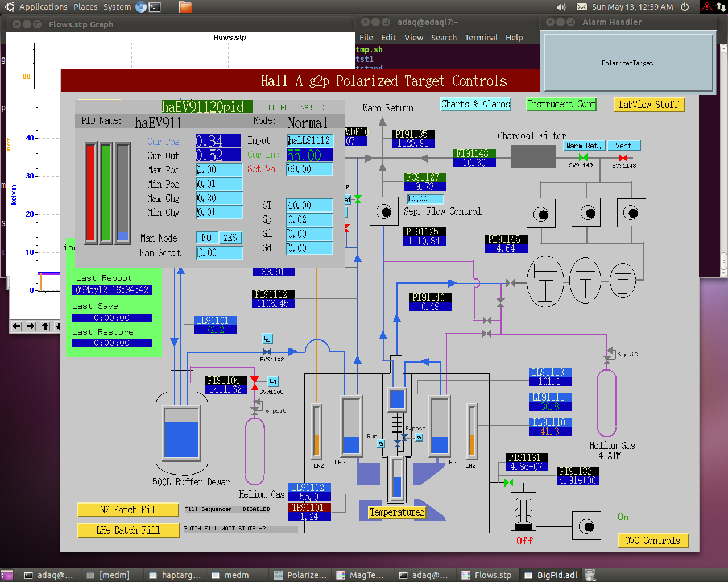Screen dimensions: 728x582
Task: Click the blue EV91102 valve symbol
Action: (x=267, y=352)
